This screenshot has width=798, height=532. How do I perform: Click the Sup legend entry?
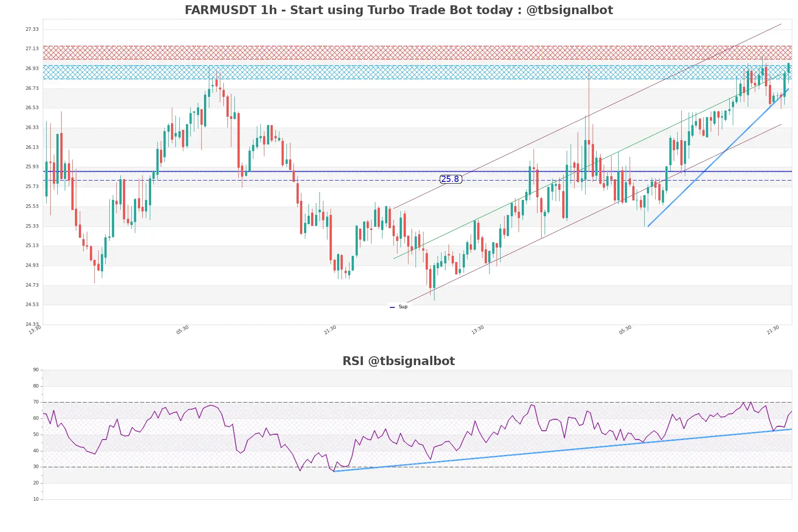399,307
